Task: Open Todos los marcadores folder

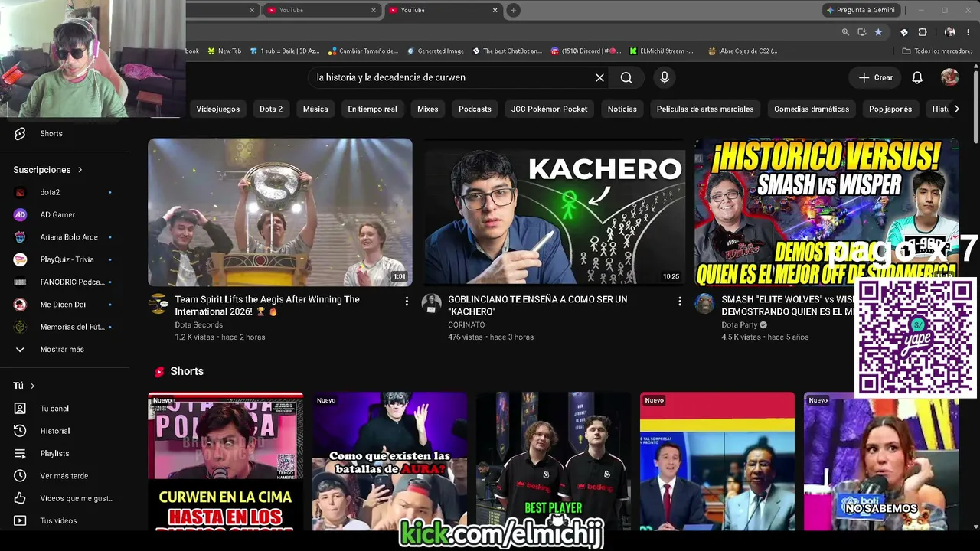Action: coord(937,51)
